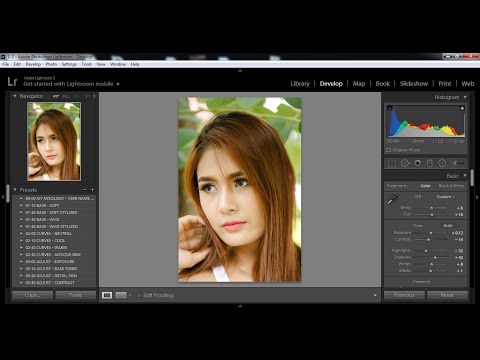
Task: Toggle highlight clipping indicator in histogram
Action: click(462, 108)
